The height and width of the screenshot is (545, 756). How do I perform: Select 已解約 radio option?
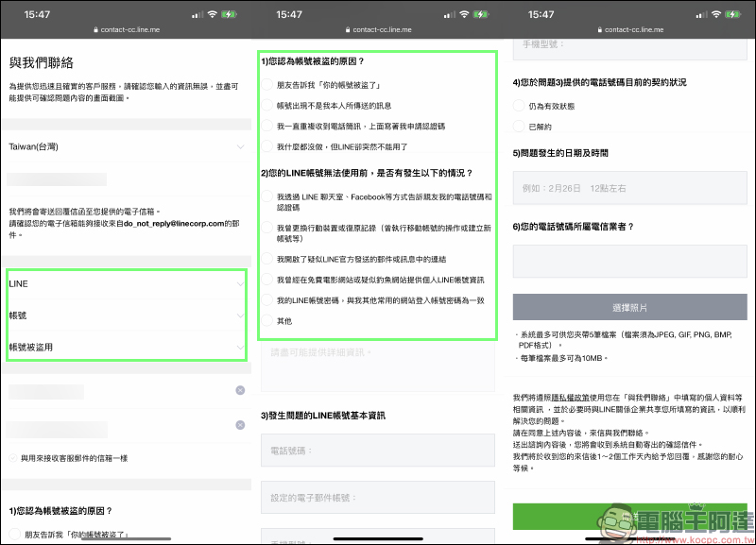coord(519,127)
